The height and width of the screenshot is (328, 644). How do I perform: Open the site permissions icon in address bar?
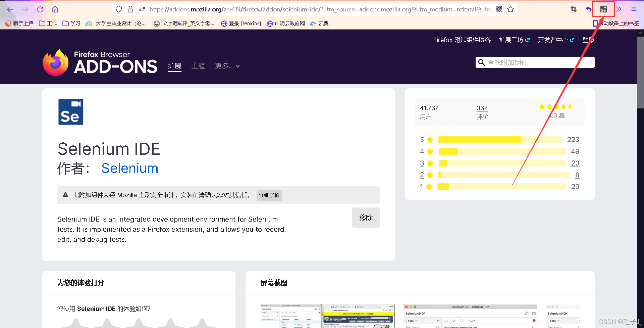pos(142,9)
